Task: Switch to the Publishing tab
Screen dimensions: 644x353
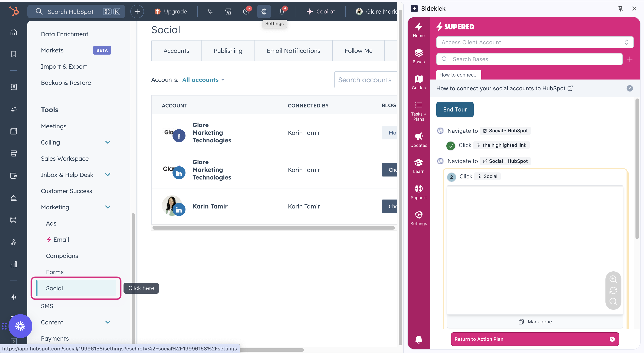Action: [228, 51]
